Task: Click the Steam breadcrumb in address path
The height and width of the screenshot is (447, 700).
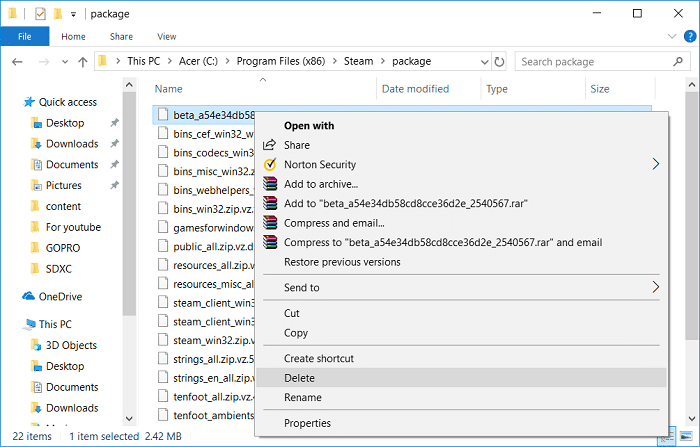Action: 358,62
